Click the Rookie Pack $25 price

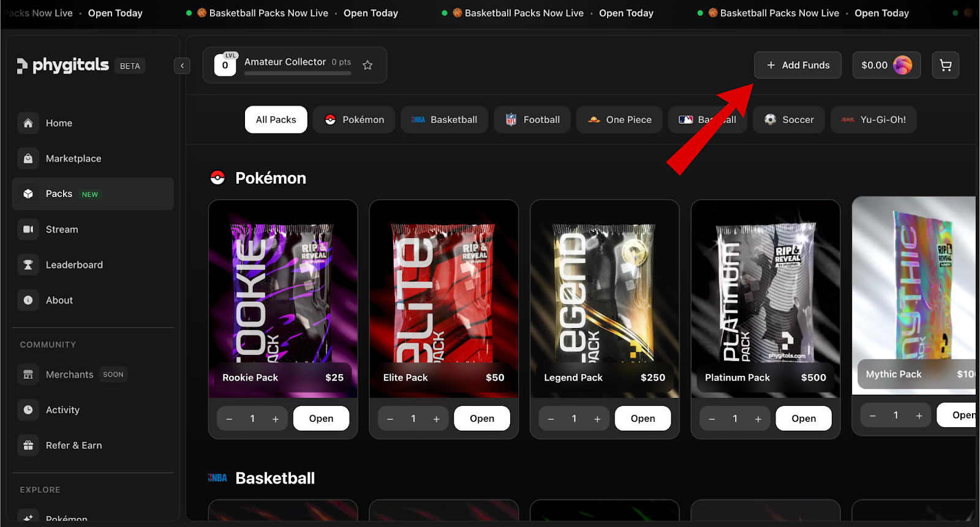(334, 378)
